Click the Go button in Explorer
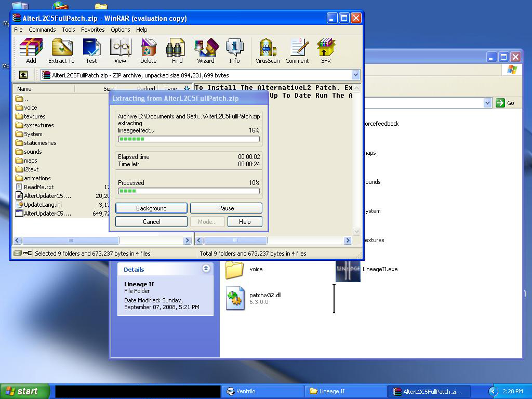 [505, 103]
